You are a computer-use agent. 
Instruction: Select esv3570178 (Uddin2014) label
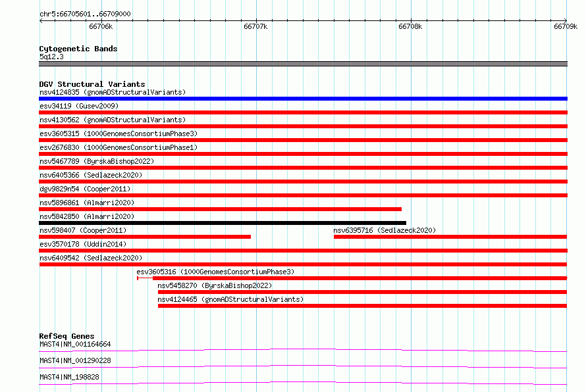coord(83,244)
